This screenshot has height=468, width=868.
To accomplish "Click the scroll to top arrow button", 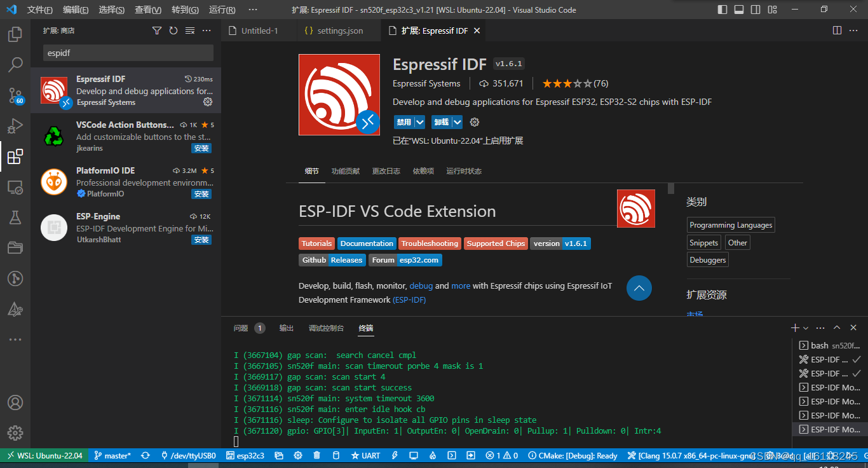I will click(639, 288).
